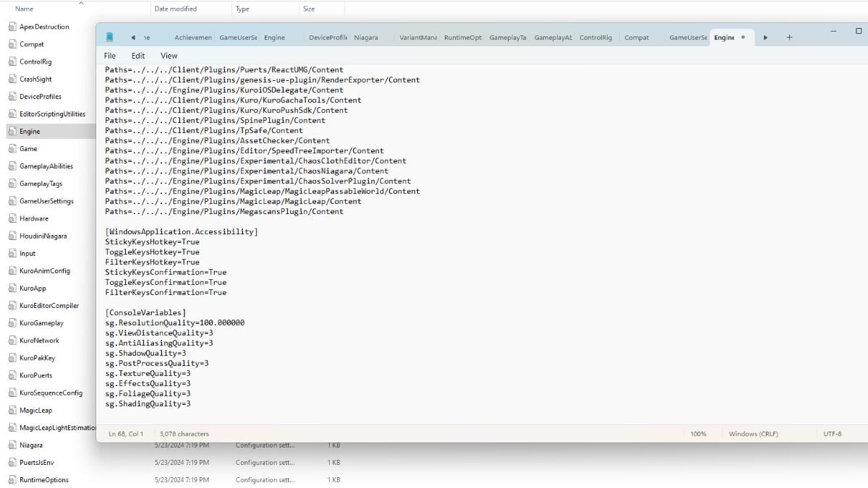Switch to the DeviceProfiles tab
Screen dimensions: 868x488
pos(328,38)
